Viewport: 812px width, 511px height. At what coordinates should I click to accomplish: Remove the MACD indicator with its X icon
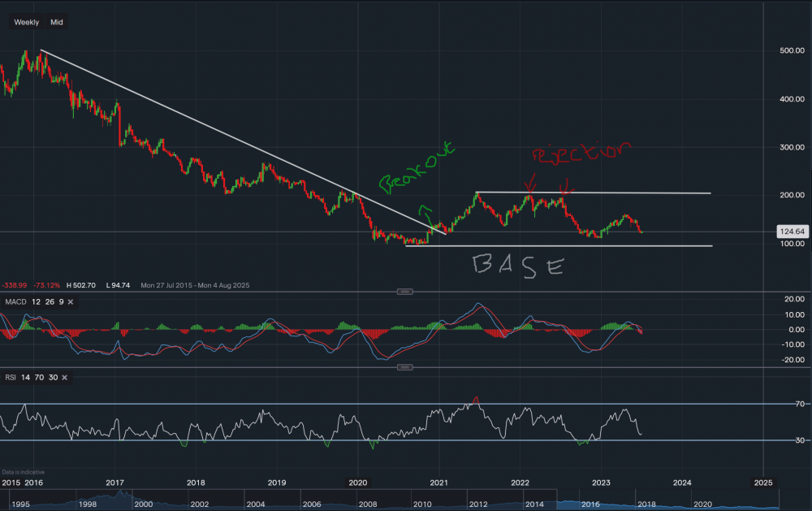[70, 301]
